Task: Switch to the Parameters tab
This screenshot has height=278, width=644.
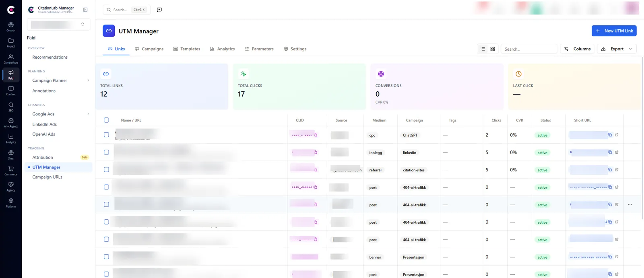Action: 259,49
